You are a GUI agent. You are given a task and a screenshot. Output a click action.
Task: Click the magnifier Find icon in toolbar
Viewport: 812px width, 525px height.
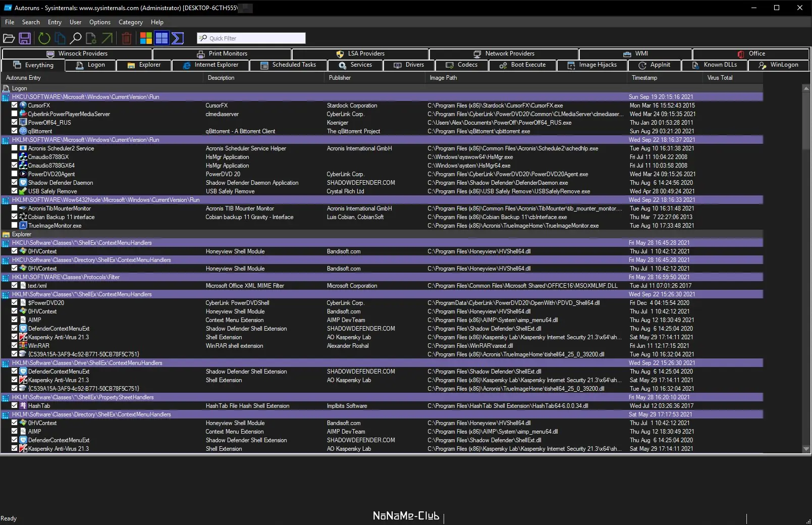(x=76, y=38)
